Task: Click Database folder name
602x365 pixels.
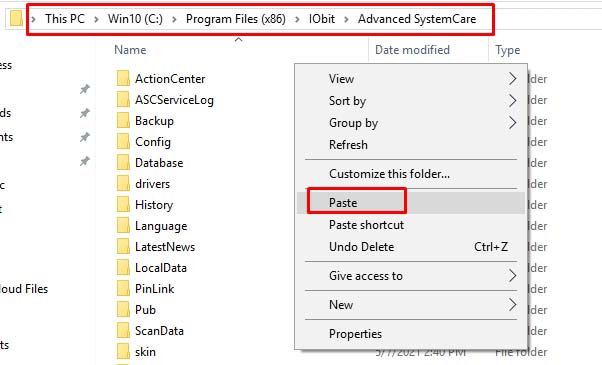Action: coord(159,163)
